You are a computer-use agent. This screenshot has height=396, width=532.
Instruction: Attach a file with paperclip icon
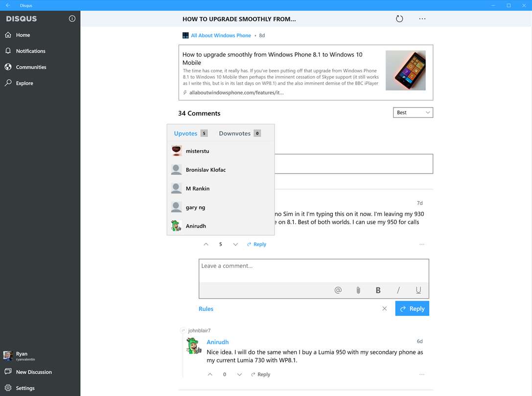tap(358, 290)
